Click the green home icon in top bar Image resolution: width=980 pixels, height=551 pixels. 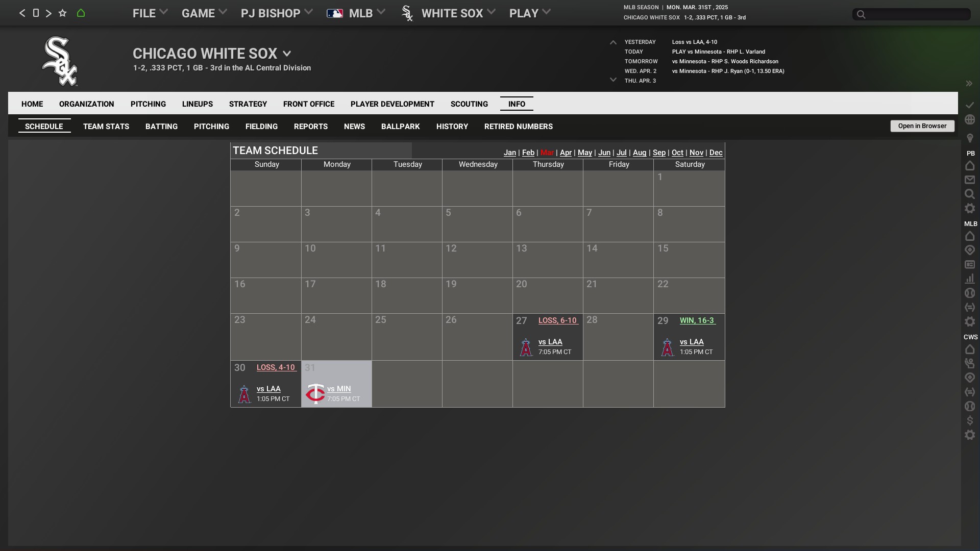click(x=81, y=13)
